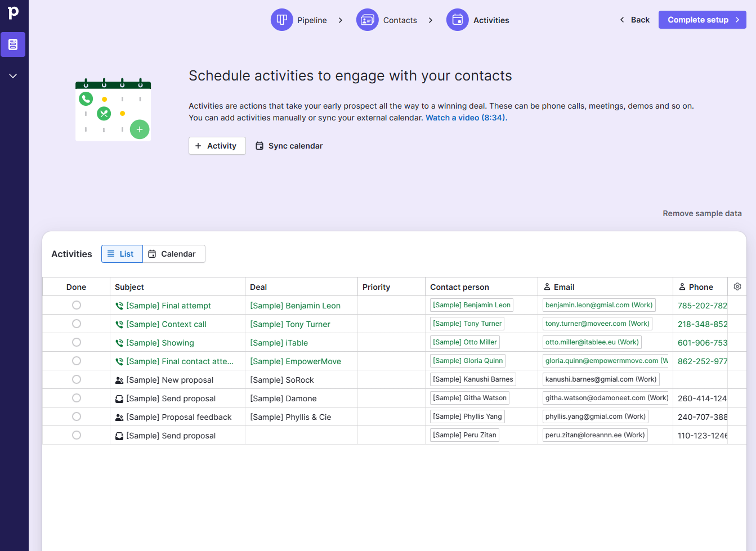
Task: Open the Watch a video link
Action: [x=464, y=118]
